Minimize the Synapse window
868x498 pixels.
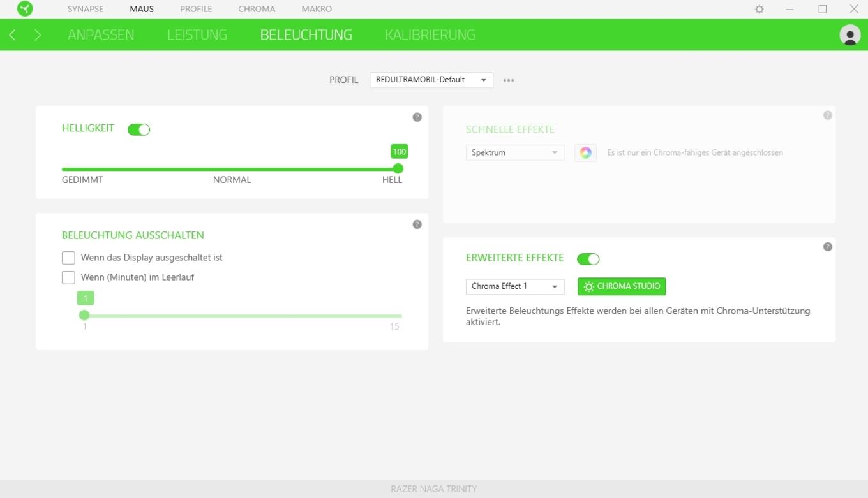pyautogui.click(x=789, y=10)
